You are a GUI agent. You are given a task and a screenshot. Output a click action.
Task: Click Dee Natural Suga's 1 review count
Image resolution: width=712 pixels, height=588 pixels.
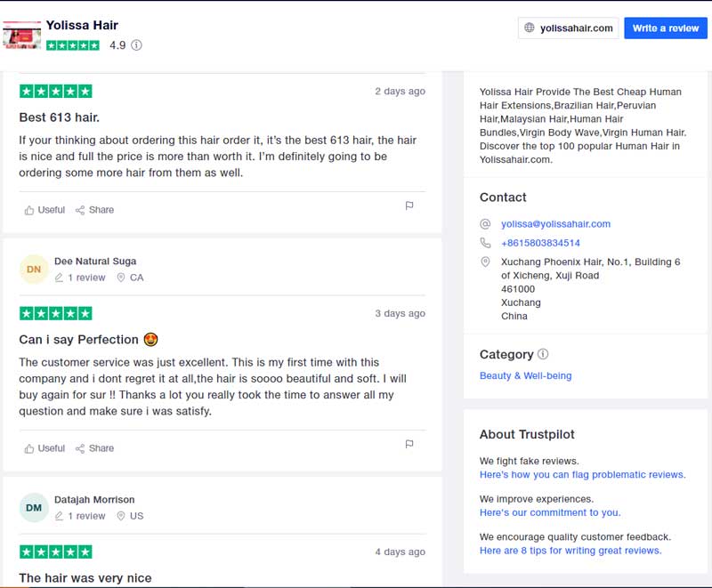coord(86,278)
